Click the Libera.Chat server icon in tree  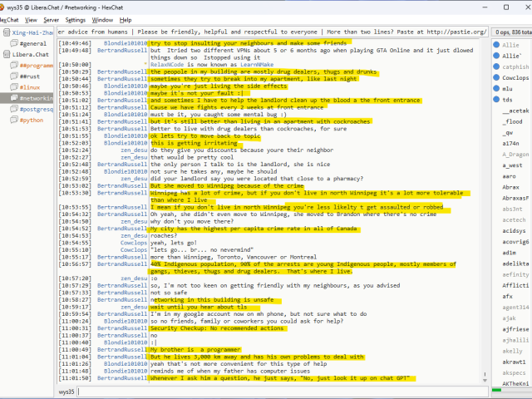pos(7,54)
